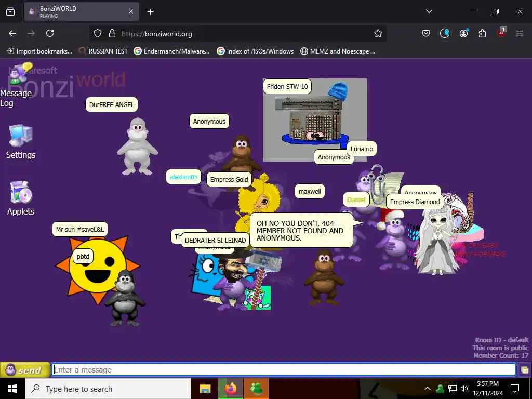Viewport: 532px width, 399px height.
Task: Close the BonziWORLD tab
Action: click(x=131, y=12)
